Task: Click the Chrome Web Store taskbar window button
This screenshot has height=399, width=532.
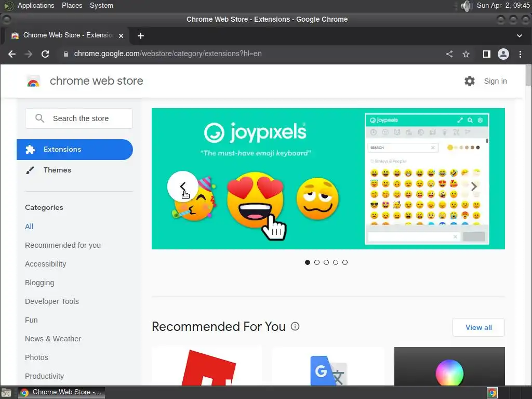Action: point(61,393)
